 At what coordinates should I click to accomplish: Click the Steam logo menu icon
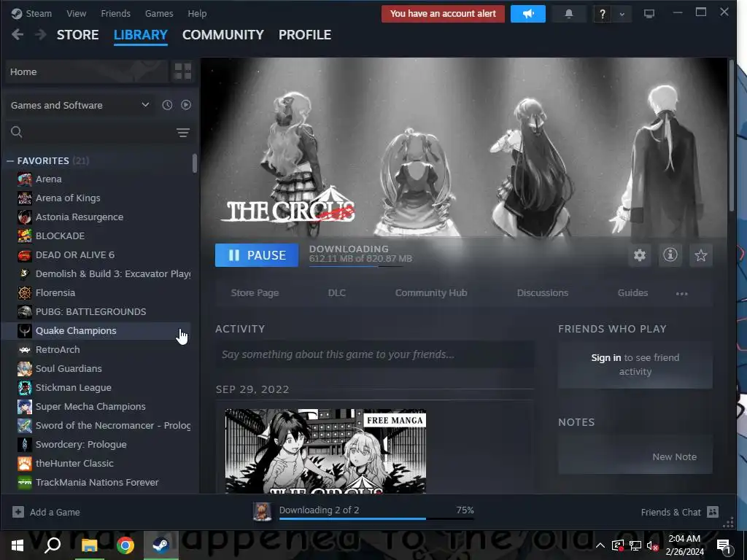17,13
